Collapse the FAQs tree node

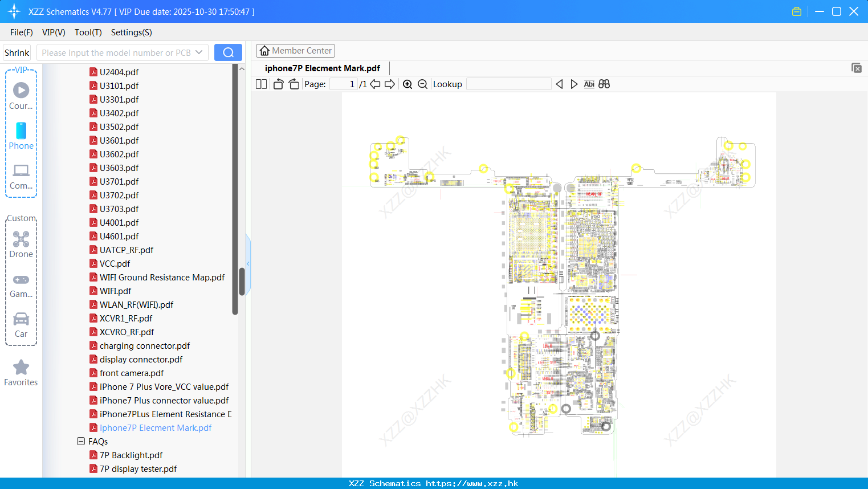pyautogui.click(x=81, y=441)
